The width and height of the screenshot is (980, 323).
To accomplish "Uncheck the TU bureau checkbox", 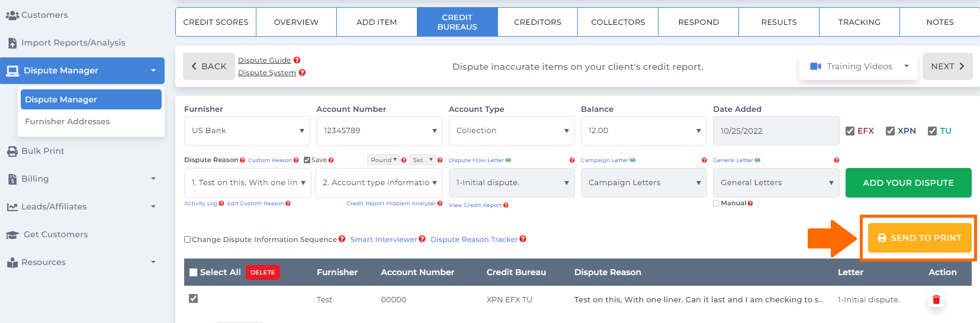I will 932,131.
